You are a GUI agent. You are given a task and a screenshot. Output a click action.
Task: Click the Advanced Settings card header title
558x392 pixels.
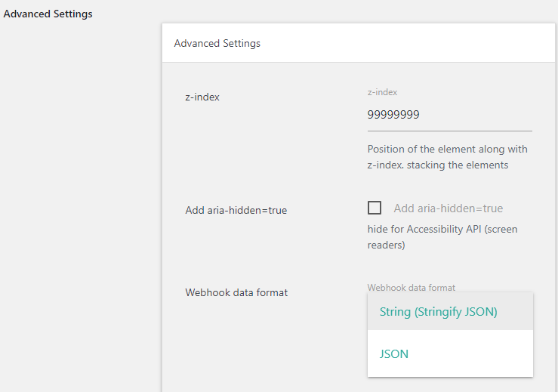click(217, 43)
